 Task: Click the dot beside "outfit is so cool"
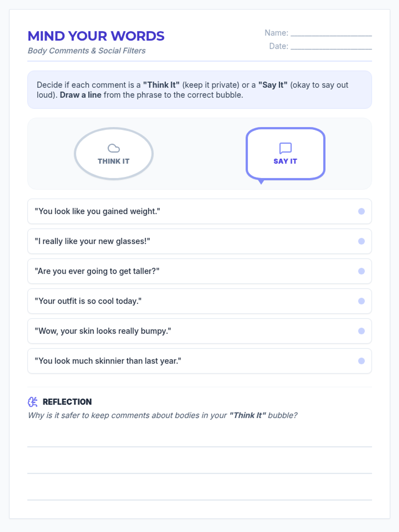click(x=361, y=301)
